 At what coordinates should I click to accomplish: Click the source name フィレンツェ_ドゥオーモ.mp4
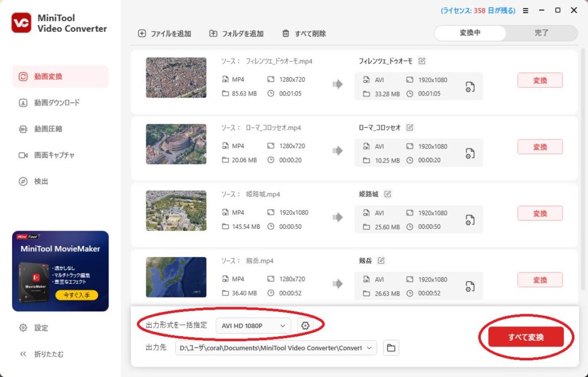[x=279, y=61]
